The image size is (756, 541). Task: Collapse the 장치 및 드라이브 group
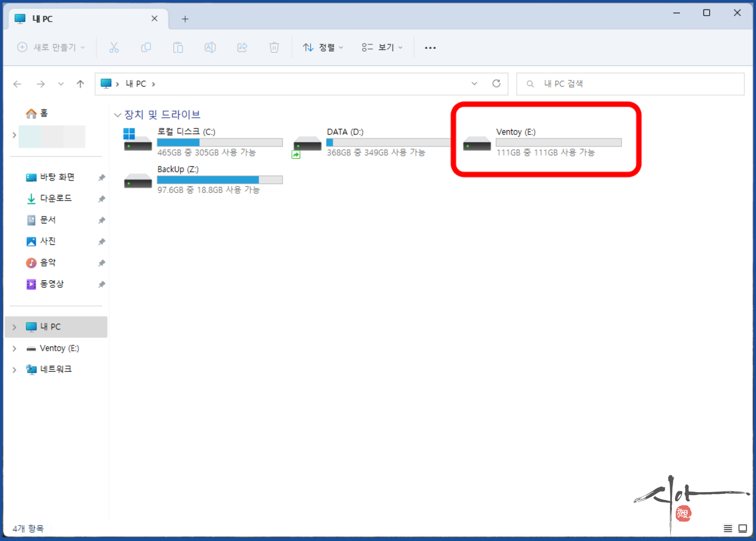[x=117, y=115]
